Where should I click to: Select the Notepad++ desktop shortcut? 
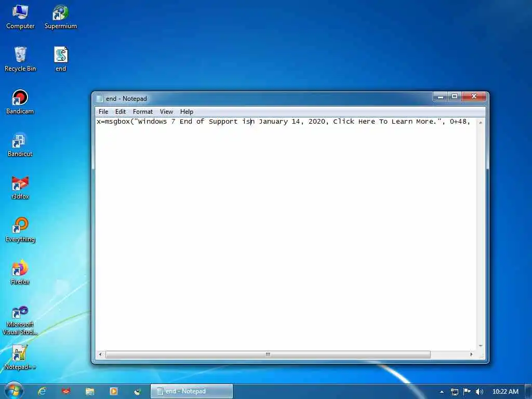coord(20,357)
